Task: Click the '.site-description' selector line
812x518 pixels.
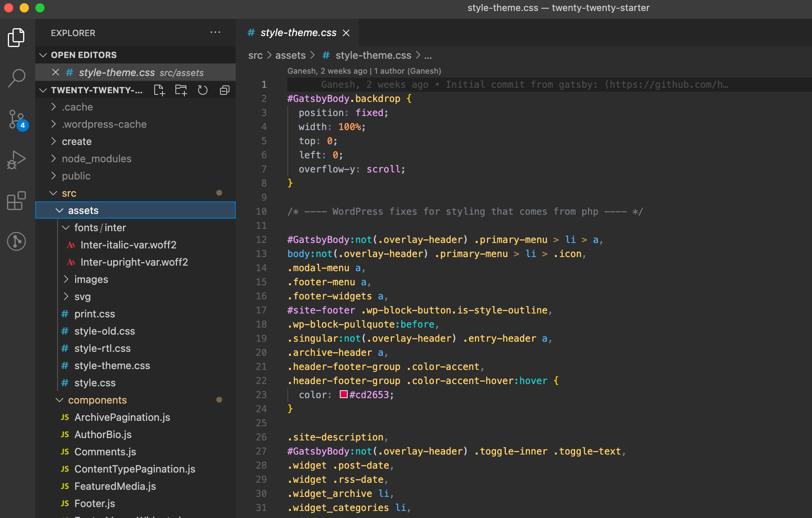Action: (x=337, y=437)
